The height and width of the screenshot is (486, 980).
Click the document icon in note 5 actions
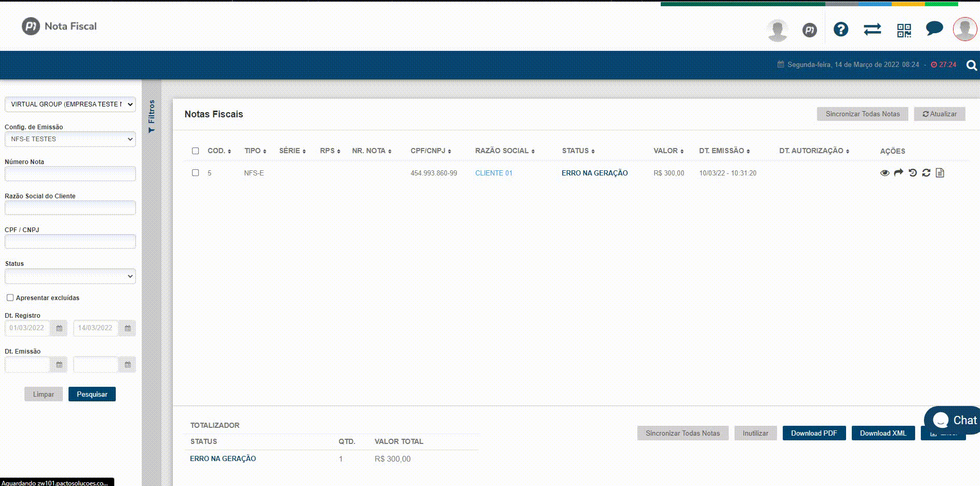(940, 173)
